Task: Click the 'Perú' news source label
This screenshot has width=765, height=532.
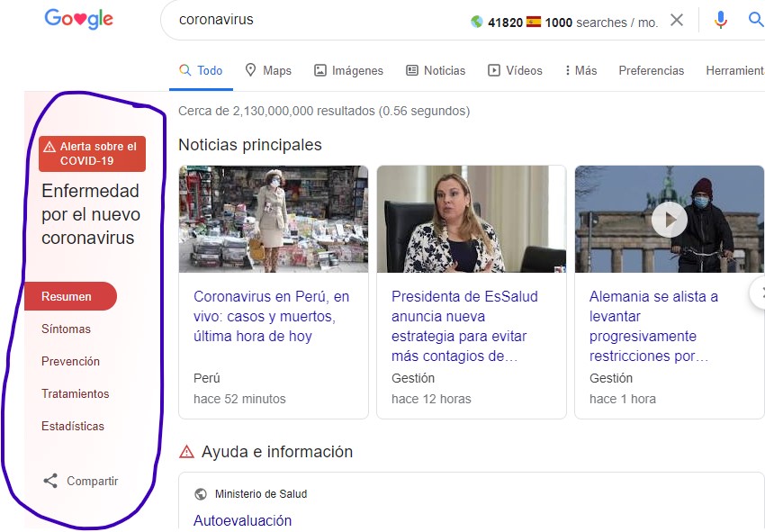Action: [x=207, y=378]
